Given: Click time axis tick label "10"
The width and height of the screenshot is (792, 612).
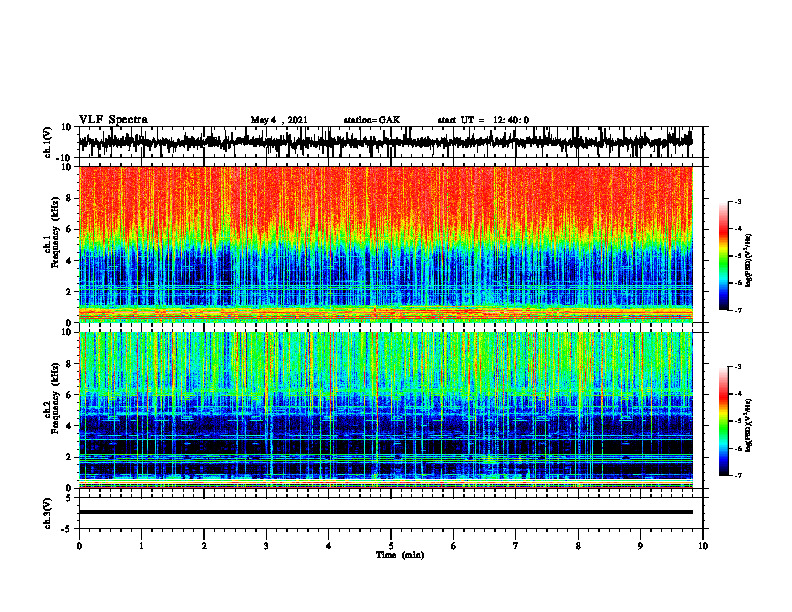Looking at the screenshot, I should pos(703,546).
